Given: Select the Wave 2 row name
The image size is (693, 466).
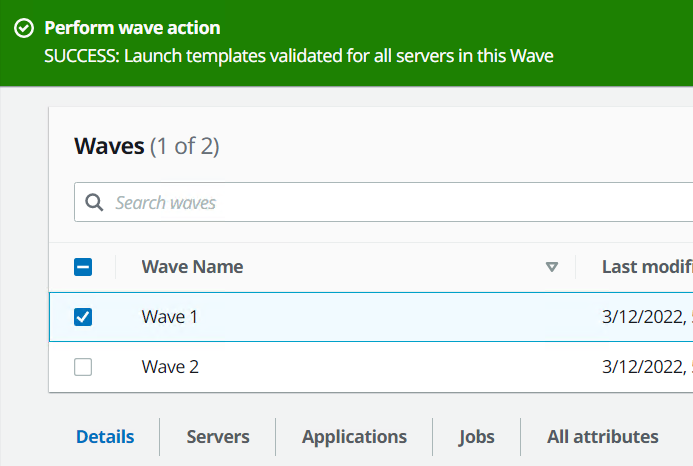Looking at the screenshot, I should point(170,367).
